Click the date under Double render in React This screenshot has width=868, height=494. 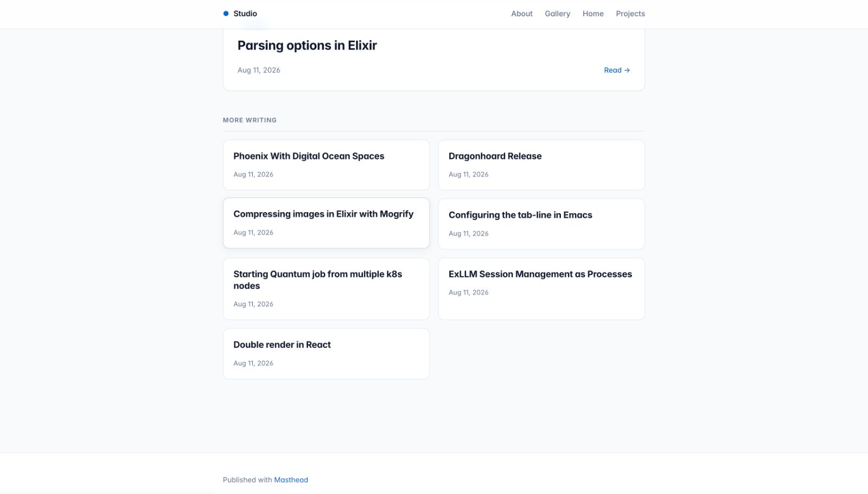(x=253, y=363)
